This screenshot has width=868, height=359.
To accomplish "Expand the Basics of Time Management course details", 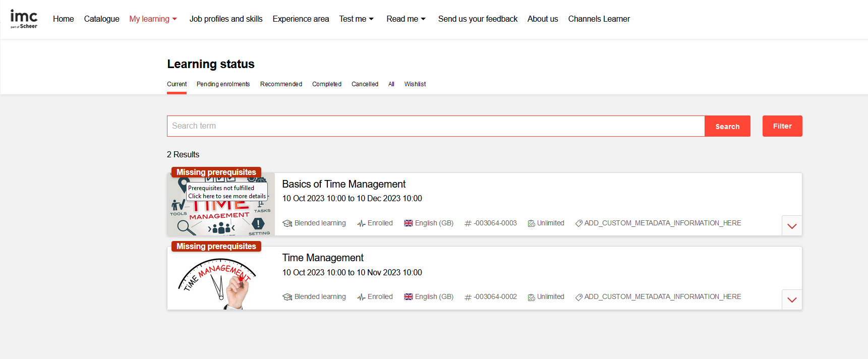I will (792, 226).
